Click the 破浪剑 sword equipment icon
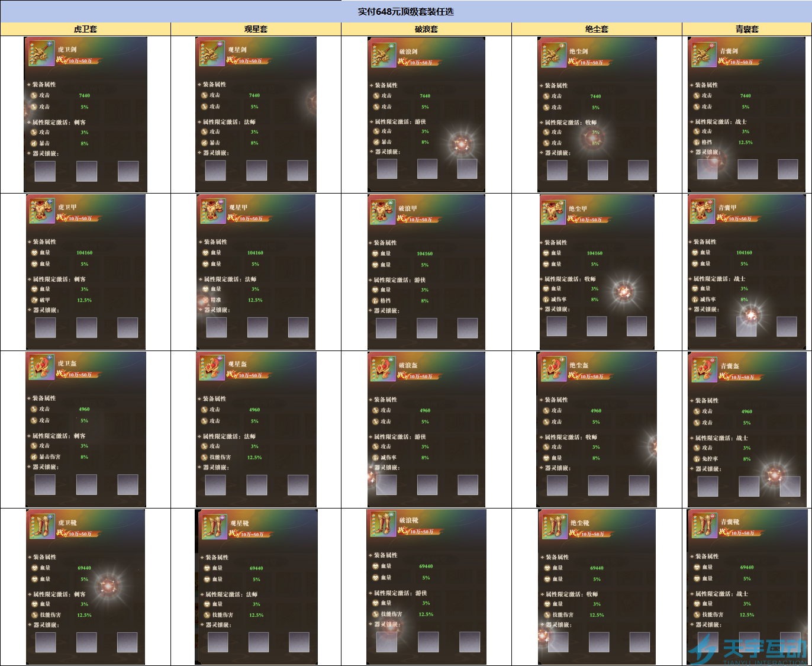 (384, 55)
